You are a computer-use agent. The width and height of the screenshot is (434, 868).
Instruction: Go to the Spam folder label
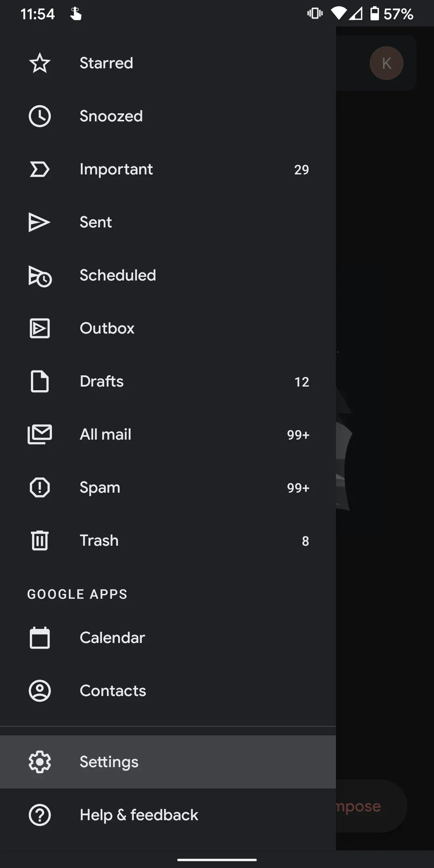[100, 487]
